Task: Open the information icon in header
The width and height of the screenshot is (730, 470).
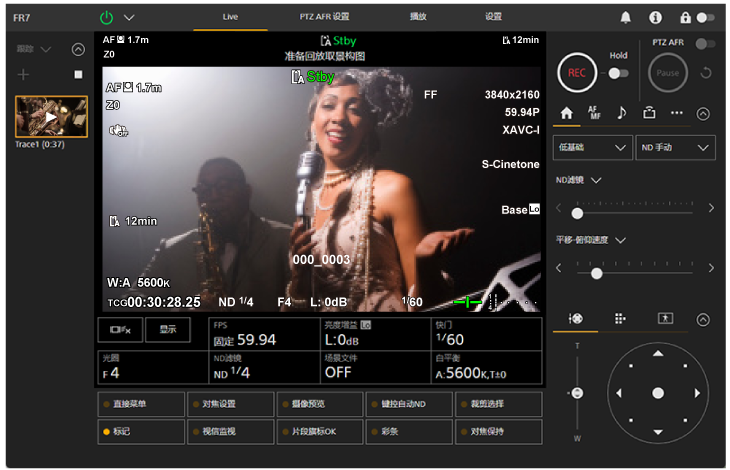Action: (655, 17)
